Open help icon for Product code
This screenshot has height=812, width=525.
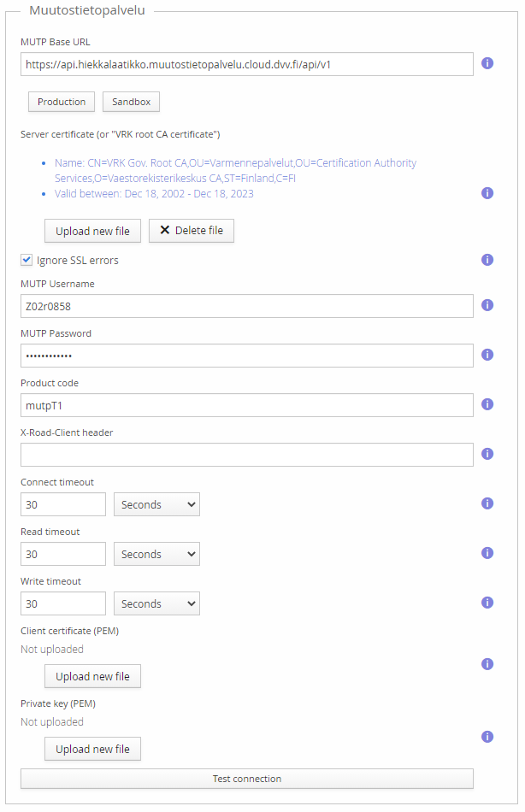487,404
